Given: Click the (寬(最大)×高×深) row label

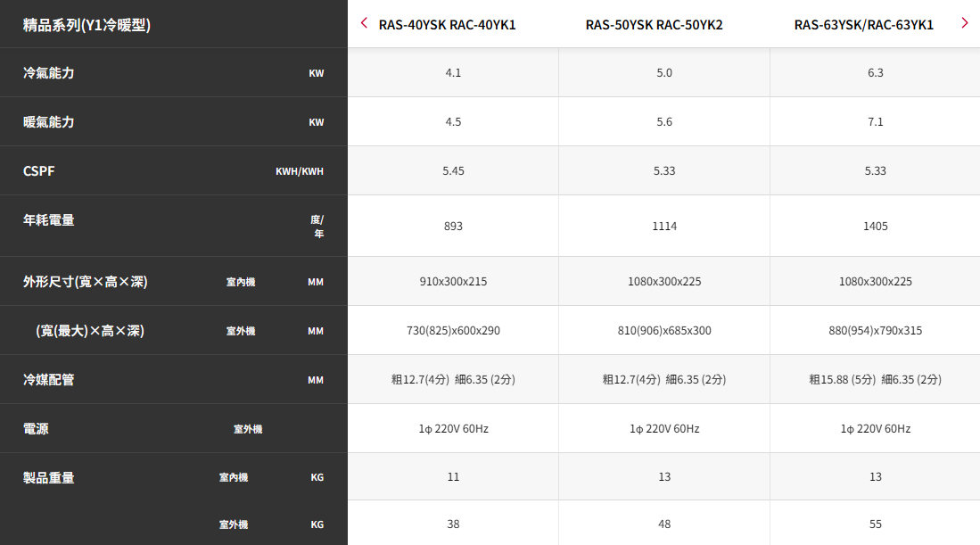Looking at the screenshot, I should (90, 331).
